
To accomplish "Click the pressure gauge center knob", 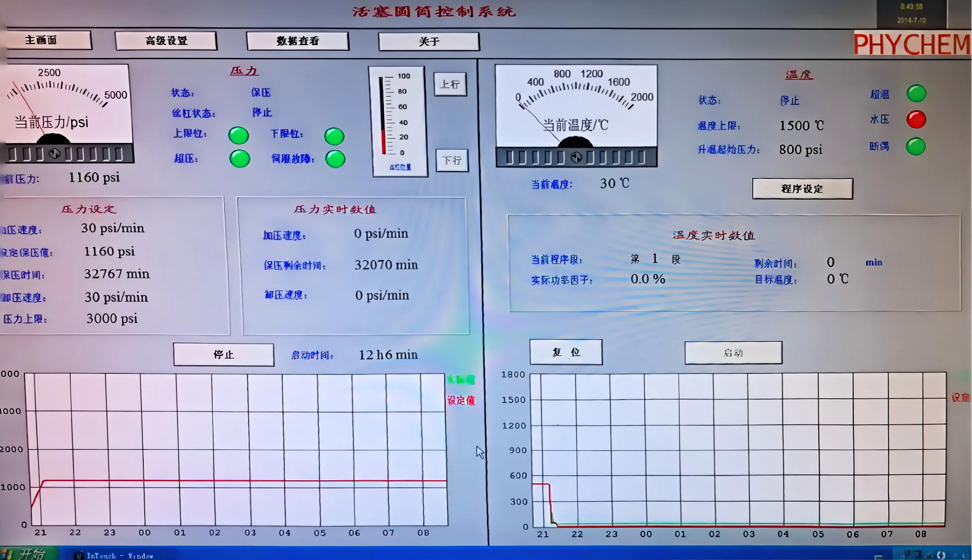I will tap(55, 153).
